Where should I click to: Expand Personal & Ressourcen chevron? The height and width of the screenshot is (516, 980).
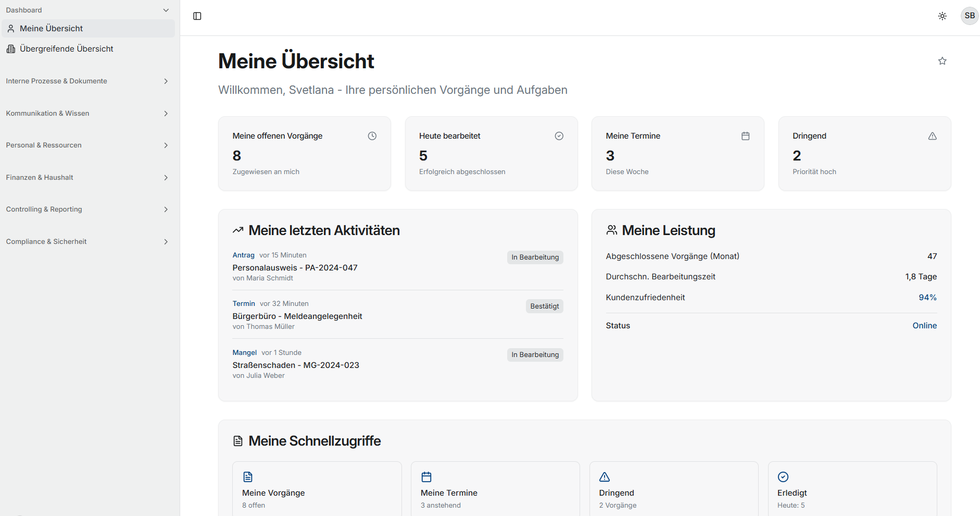coord(166,145)
